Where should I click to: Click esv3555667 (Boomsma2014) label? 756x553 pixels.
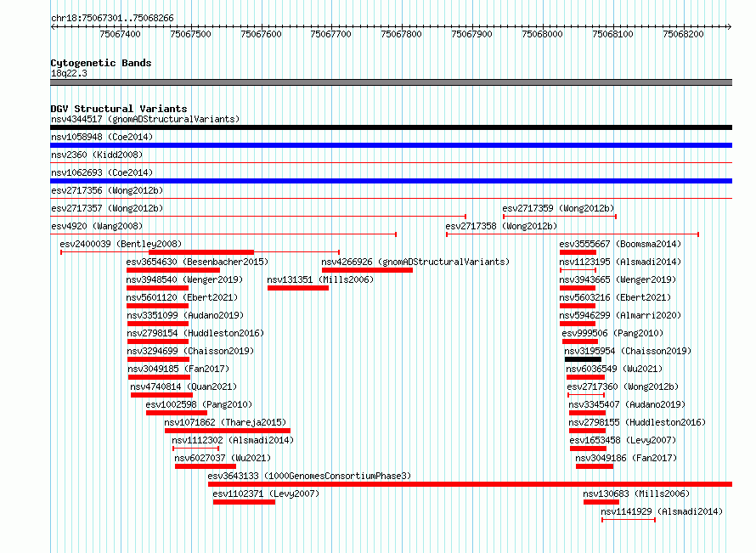tap(620, 244)
